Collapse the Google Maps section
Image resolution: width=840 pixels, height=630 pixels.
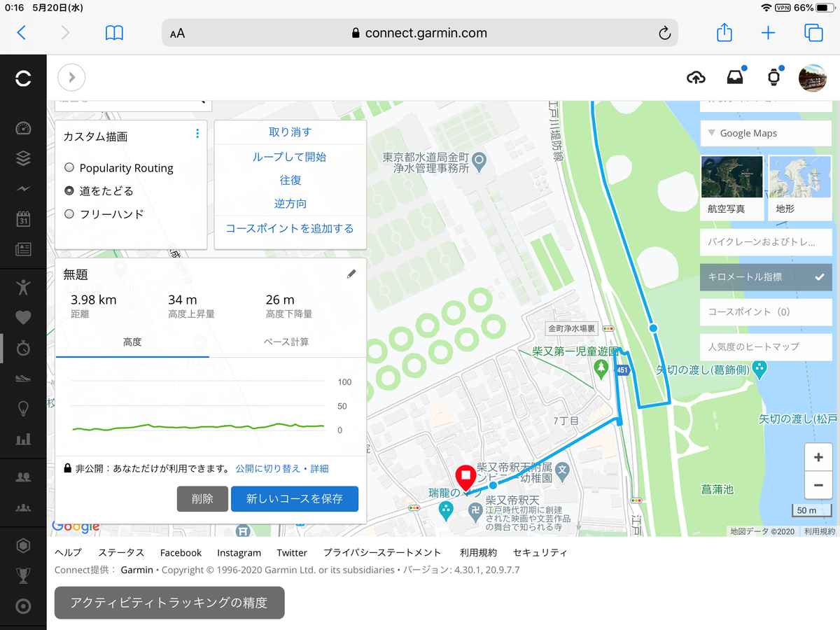pos(766,133)
